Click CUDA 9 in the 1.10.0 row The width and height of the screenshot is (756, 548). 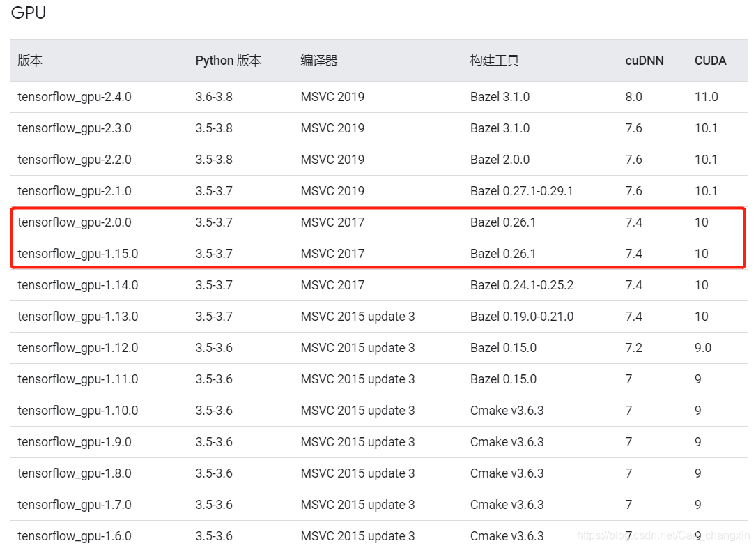tap(697, 411)
